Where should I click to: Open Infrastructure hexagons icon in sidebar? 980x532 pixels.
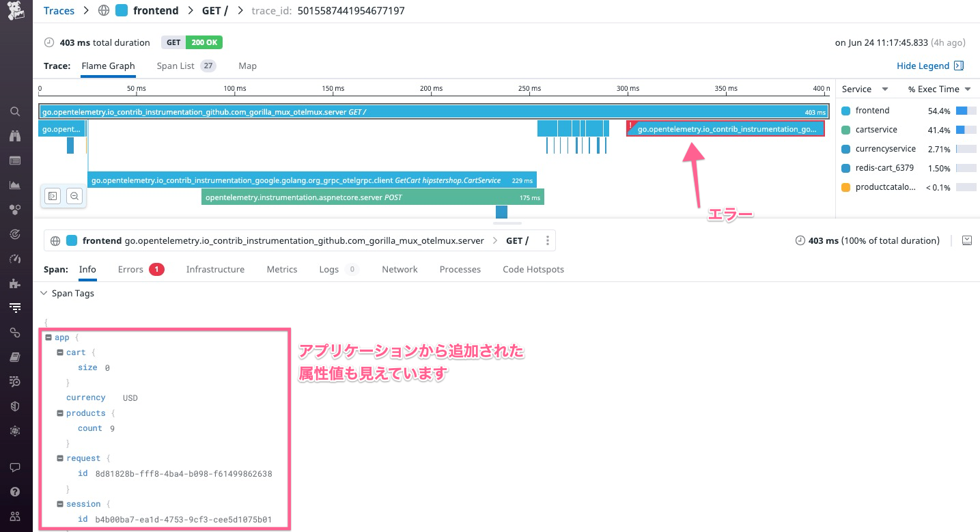tap(15, 210)
